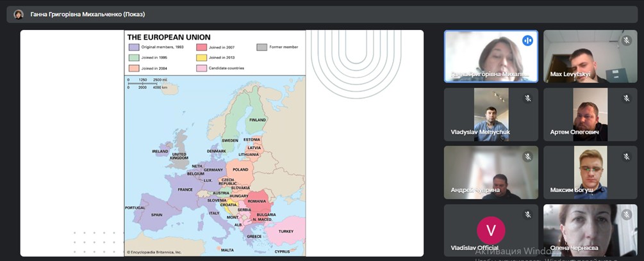Click the name label Max Levytskyi
Image resolution: width=644 pixels, height=261 pixels.
[571, 75]
